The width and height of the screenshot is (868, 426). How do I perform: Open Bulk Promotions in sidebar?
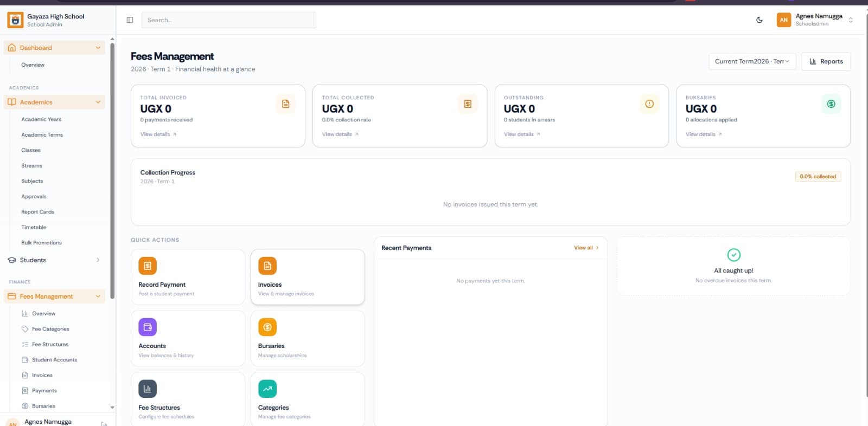pos(41,243)
